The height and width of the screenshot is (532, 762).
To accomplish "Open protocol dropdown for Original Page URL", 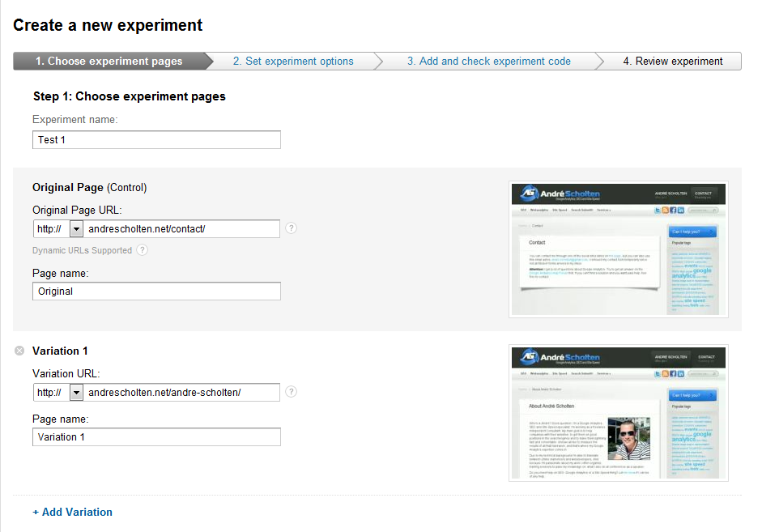I will coord(77,229).
